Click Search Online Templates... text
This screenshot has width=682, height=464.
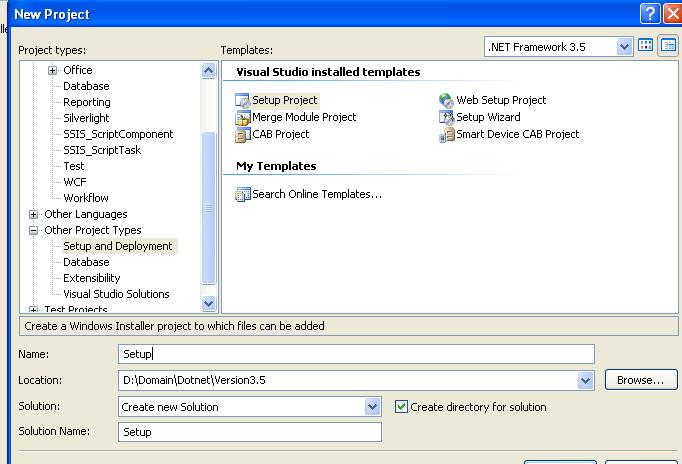pos(317,194)
